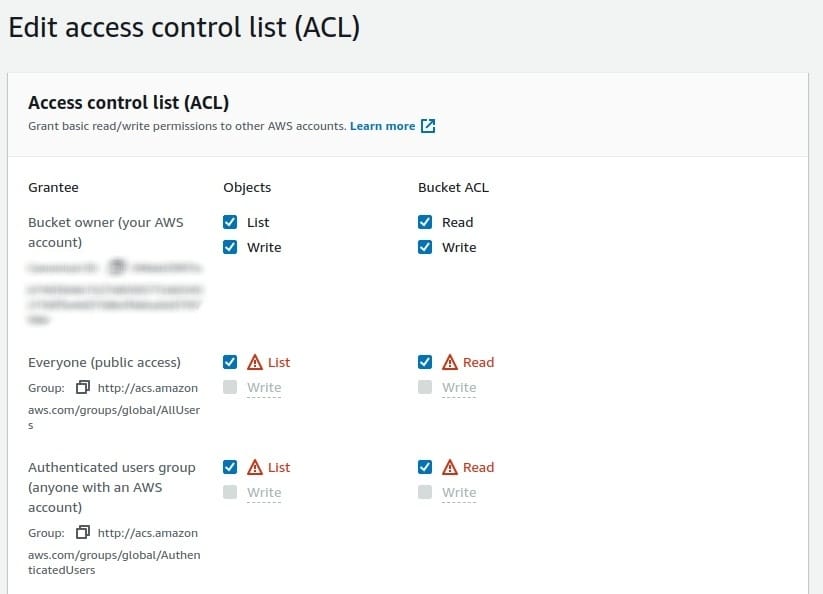Copy the AuthenticatedUsers group URL
The width and height of the screenshot is (823, 594).
(x=84, y=533)
